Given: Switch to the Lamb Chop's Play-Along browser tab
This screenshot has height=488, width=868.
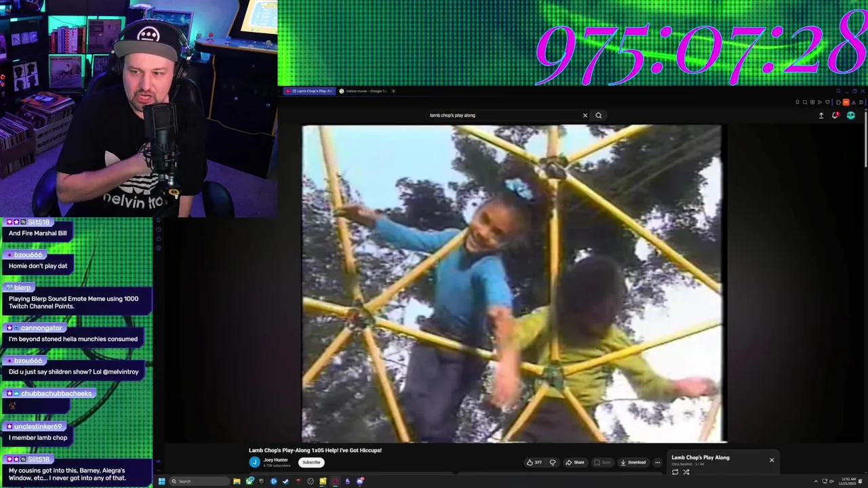Looking at the screenshot, I should point(309,91).
